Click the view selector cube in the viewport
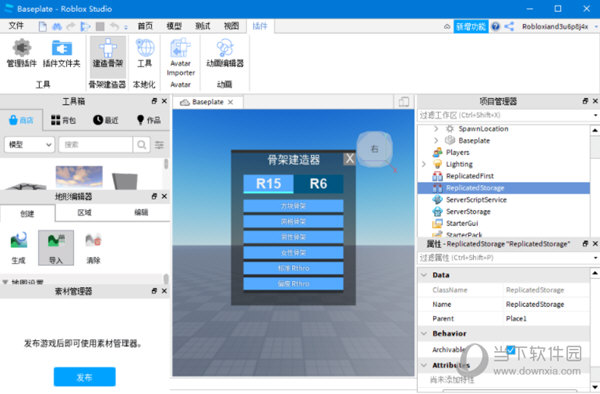Image resolution: width=600 pixels, height=394 pixels. (375, 149)
